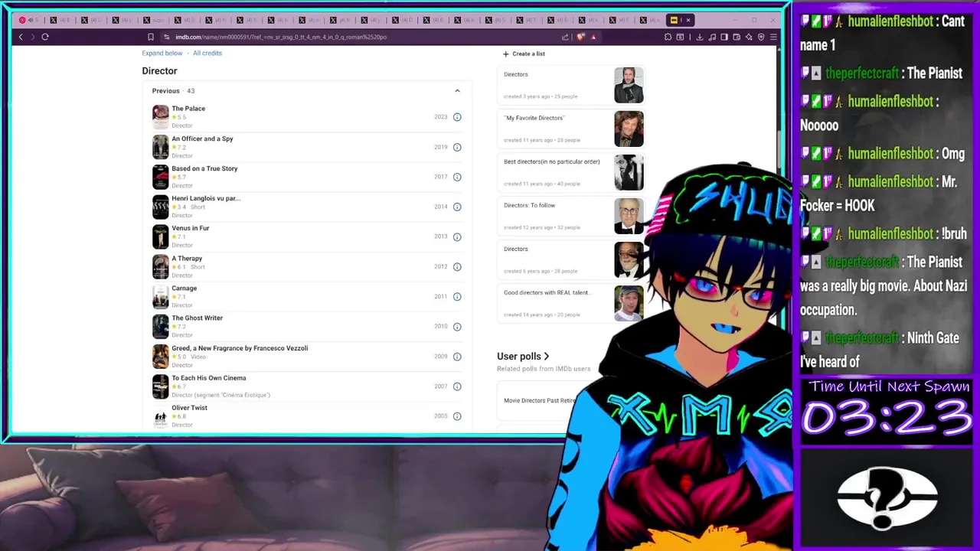Show info for A Therapy
The height and width of the screenshot is (551, 980).
pos(457,266)
